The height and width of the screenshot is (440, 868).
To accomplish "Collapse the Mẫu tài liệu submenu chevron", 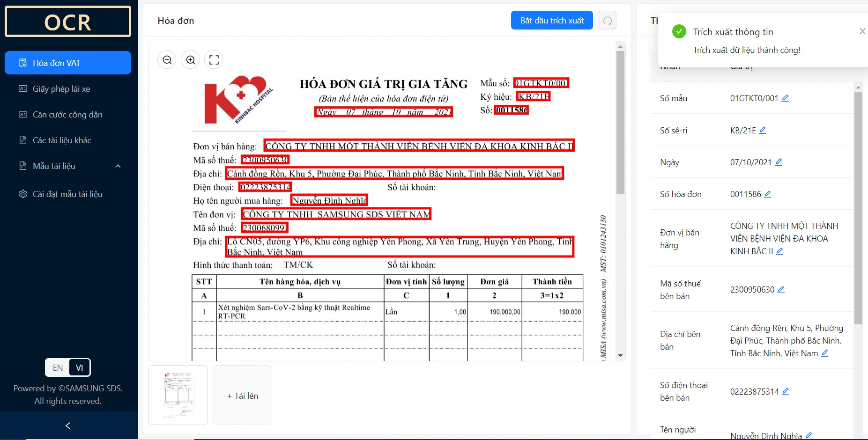I will point(118,166).
